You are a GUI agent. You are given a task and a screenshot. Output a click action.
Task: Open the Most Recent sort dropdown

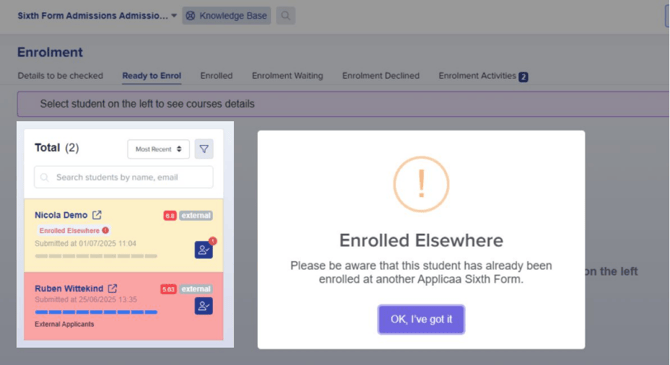coord(159,149)
